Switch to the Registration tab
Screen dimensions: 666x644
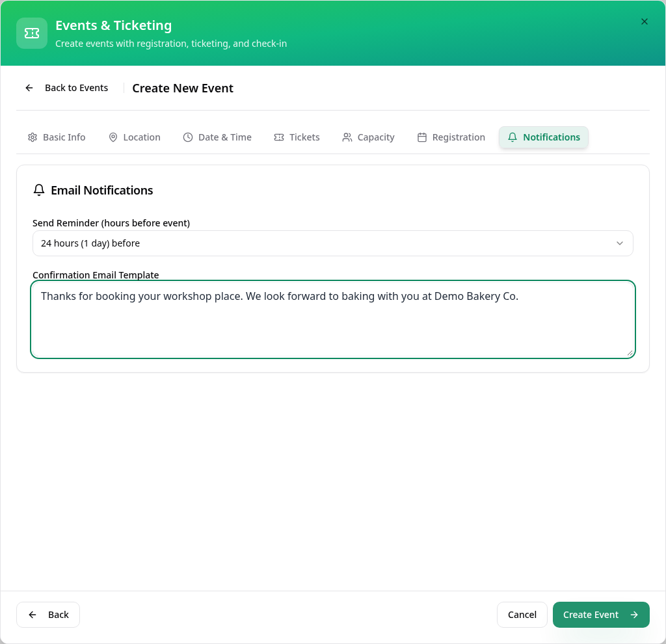[451, 137]
